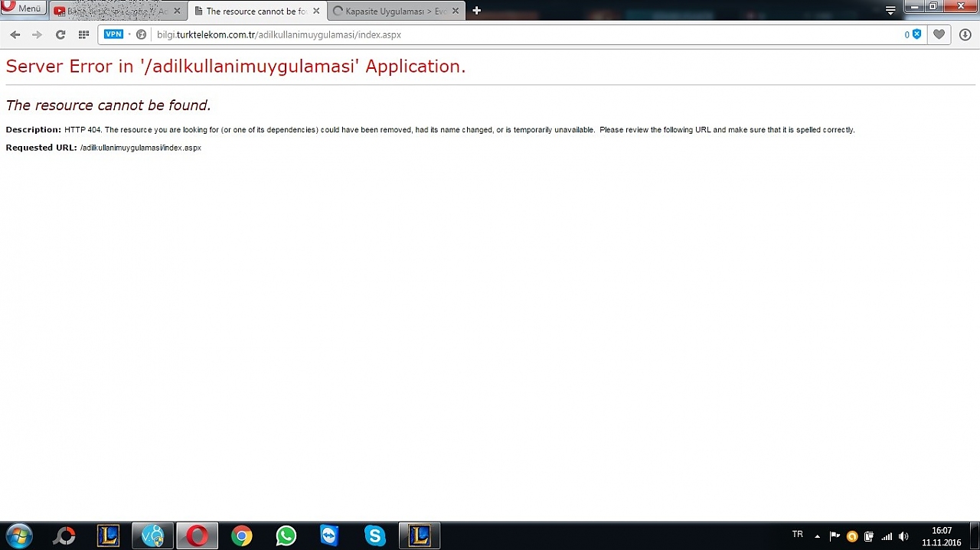Reload the current page

point(60,34)
